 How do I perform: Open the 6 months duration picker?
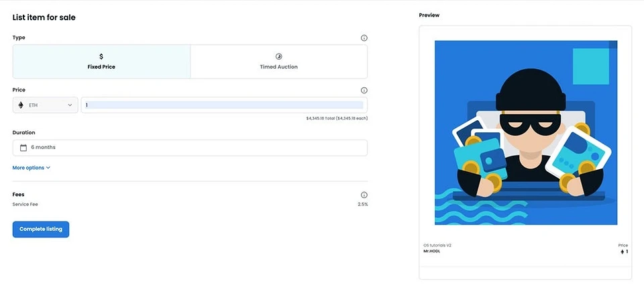point(190,148)
